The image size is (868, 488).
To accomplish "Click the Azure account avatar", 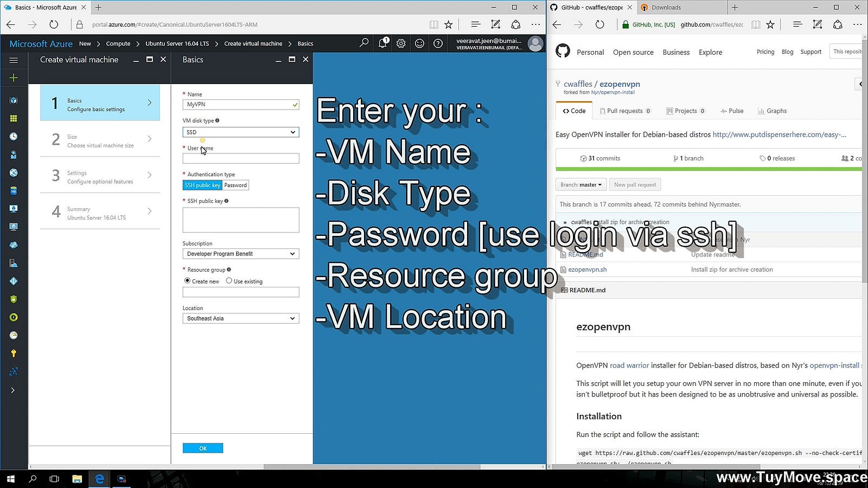I will pos(535,43).
